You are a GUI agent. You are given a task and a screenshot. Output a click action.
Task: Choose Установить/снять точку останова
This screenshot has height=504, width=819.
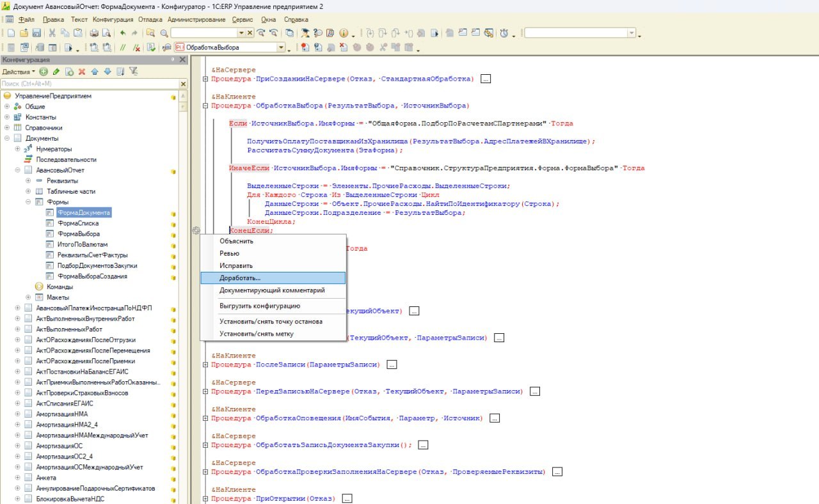273,322
